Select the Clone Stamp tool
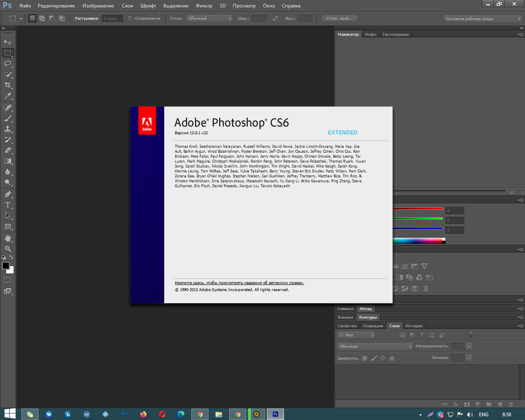Screen dimensions: 525x420 click(8, 129)
